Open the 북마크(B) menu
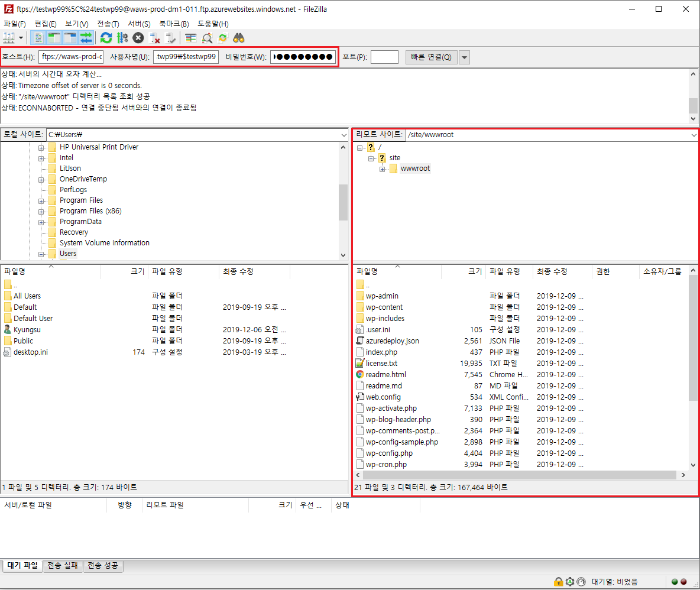700x590 pixels. tap(174, 24)
